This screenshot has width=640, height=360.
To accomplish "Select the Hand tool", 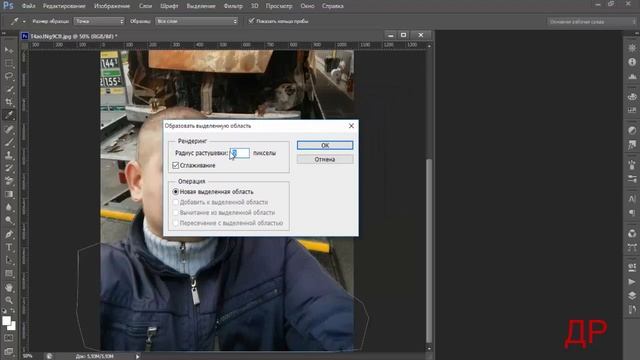I will [9, 288].
